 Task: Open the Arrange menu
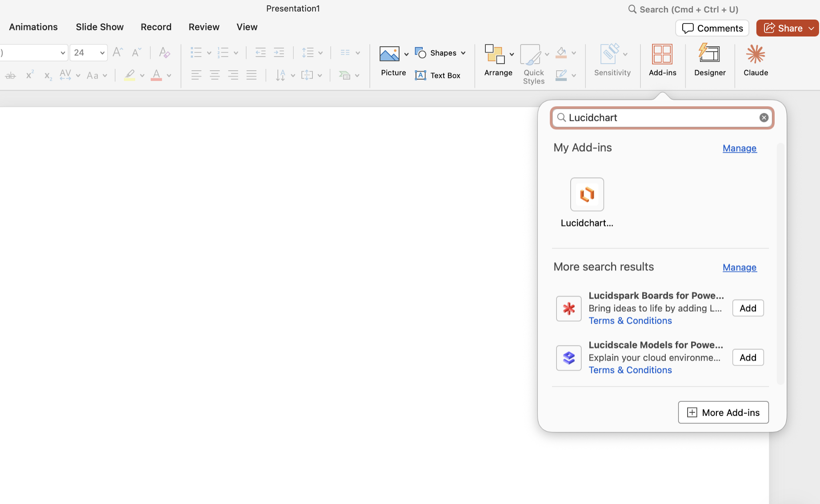498,61
